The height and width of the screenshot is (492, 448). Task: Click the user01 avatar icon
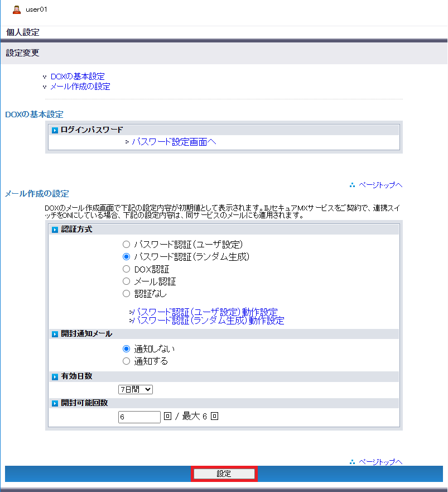[17, 10]
